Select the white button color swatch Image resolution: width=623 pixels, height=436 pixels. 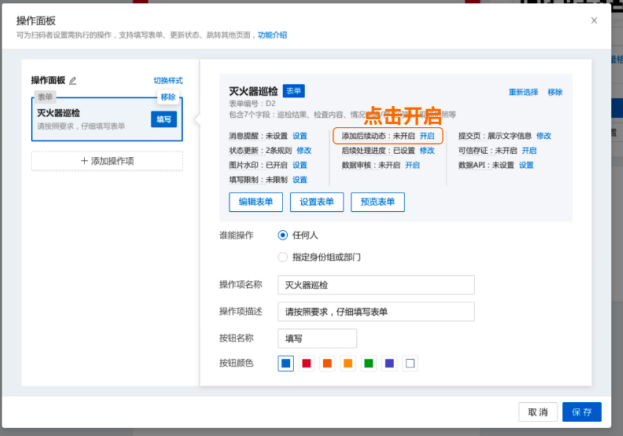tap(410, 363)
